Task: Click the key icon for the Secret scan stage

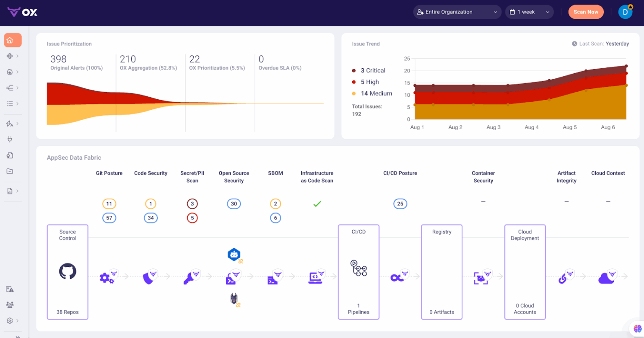Action: click(191, 277)
